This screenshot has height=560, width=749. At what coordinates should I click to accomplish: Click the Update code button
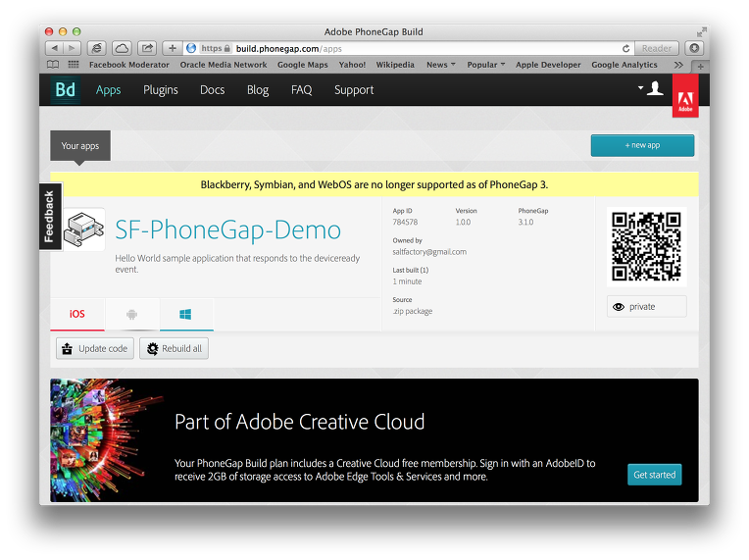95,348
